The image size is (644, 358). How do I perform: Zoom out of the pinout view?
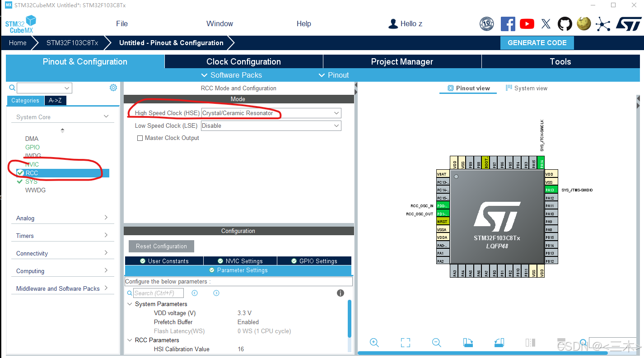(x=436, y=343)
